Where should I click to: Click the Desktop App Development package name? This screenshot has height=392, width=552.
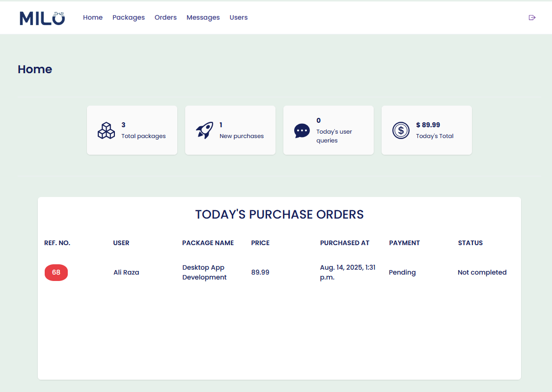click(x=204, y=272)
